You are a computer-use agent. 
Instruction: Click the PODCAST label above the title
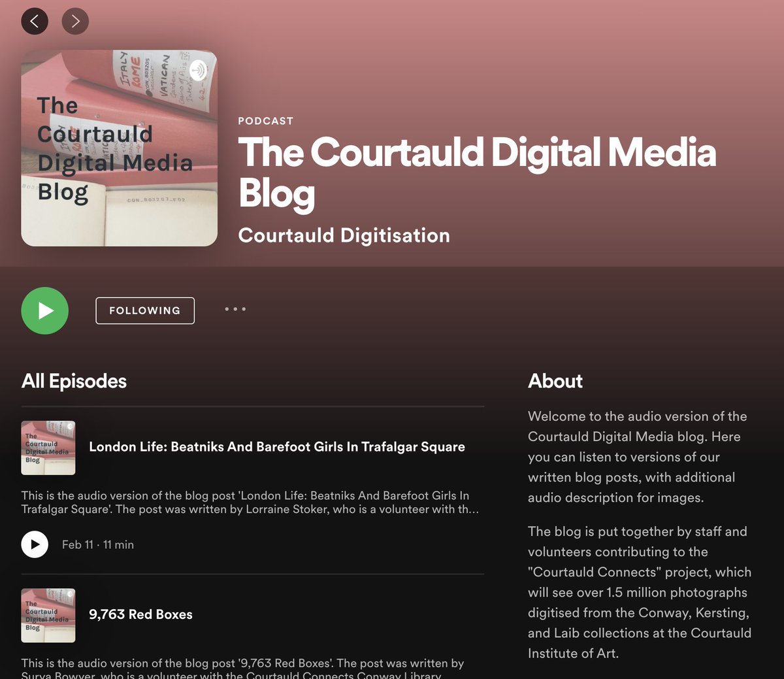[265, 121]
